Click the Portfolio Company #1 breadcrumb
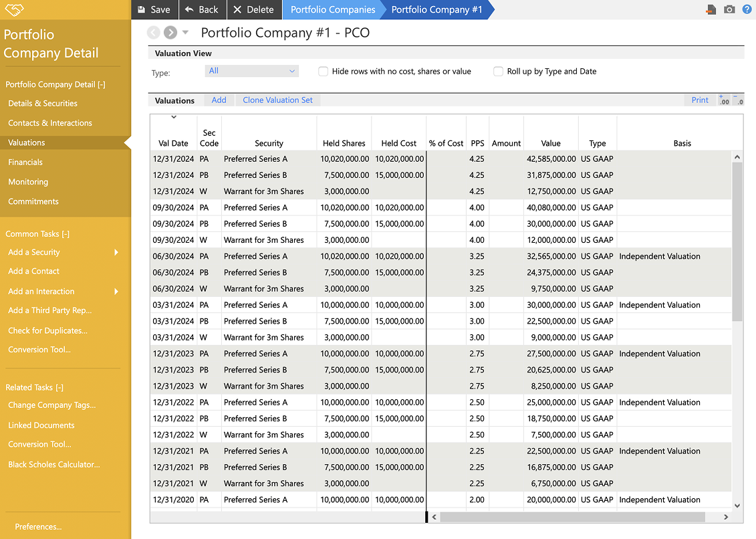This screenshot has width=756, height=539. [436, 9]
